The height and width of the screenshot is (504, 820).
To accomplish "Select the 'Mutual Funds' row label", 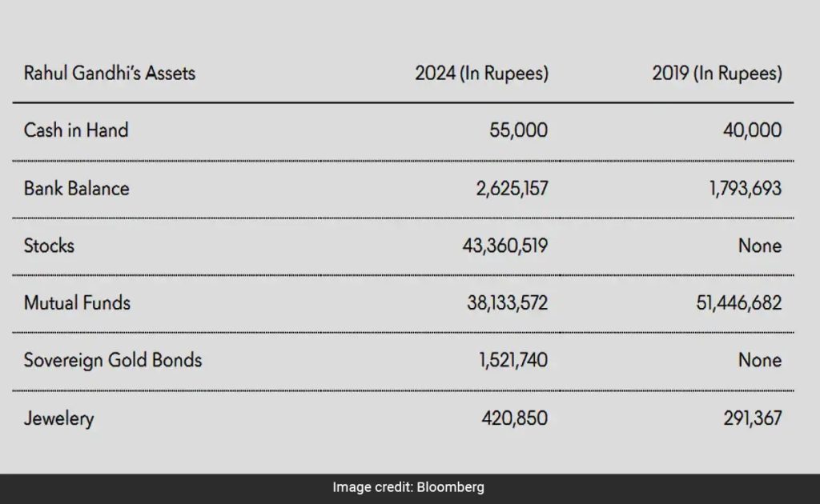I will [x=77, y=302].
